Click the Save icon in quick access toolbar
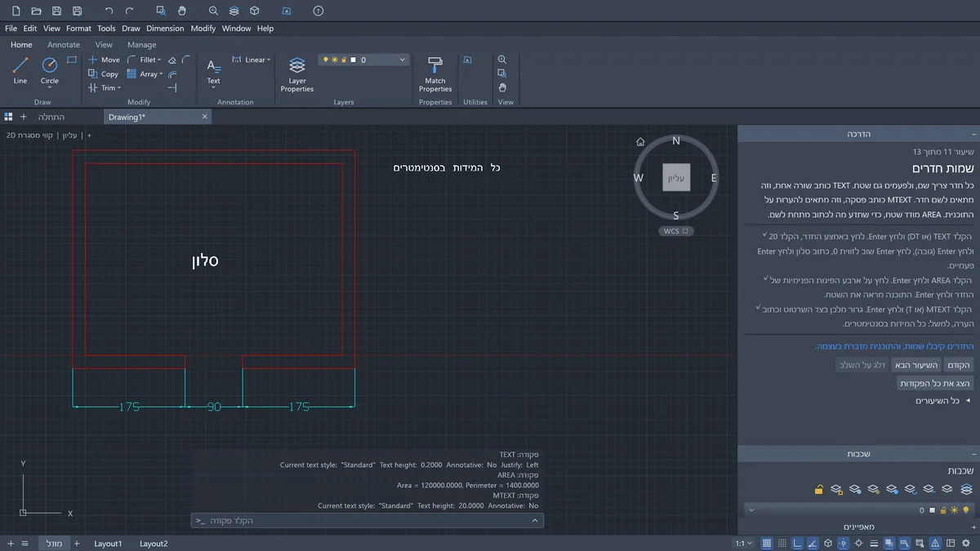Screen dimensions: 980x551 (x=56, y=11)
